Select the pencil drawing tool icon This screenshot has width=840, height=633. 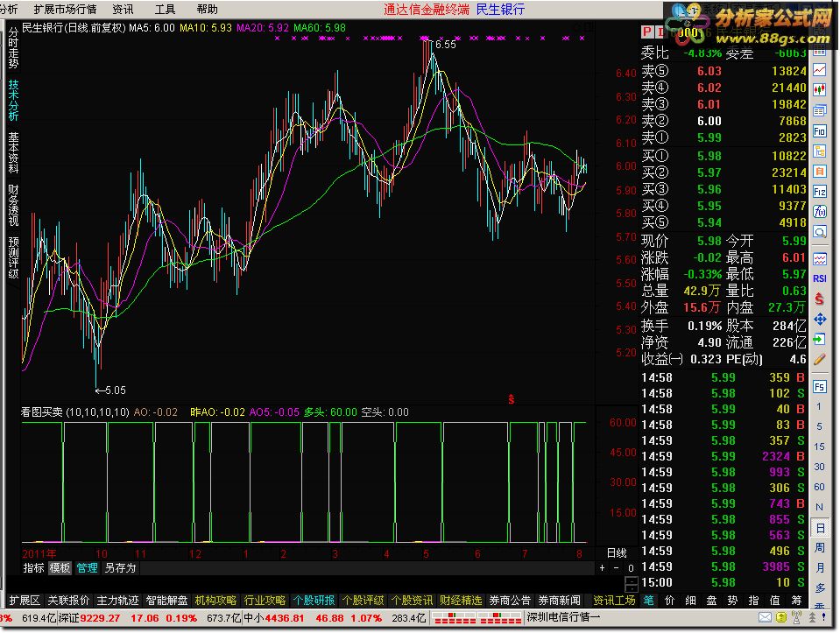pos(819,359)
